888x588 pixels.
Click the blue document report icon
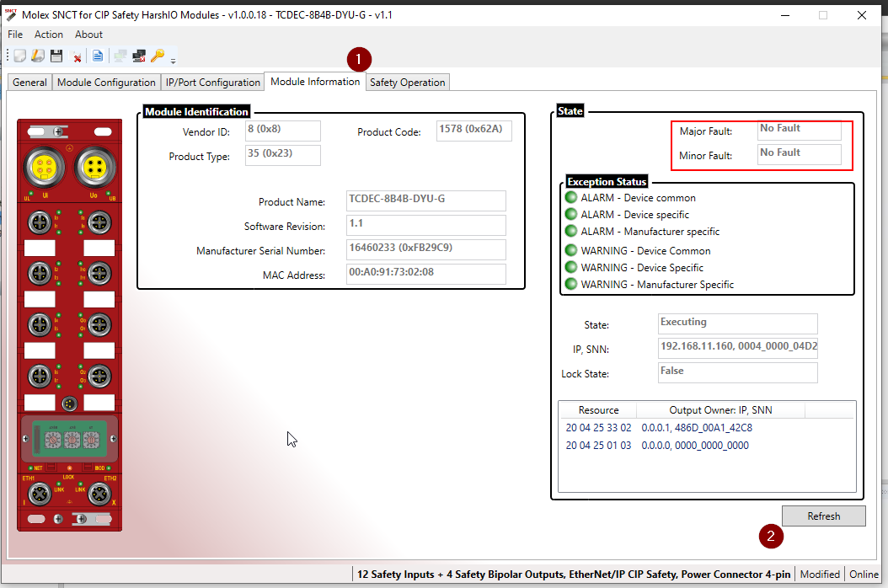pyautogui.click(x=98, y=56)
